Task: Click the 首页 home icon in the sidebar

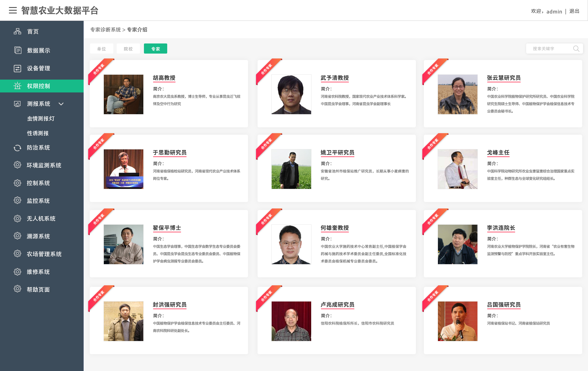Action: tap(17, 32)
